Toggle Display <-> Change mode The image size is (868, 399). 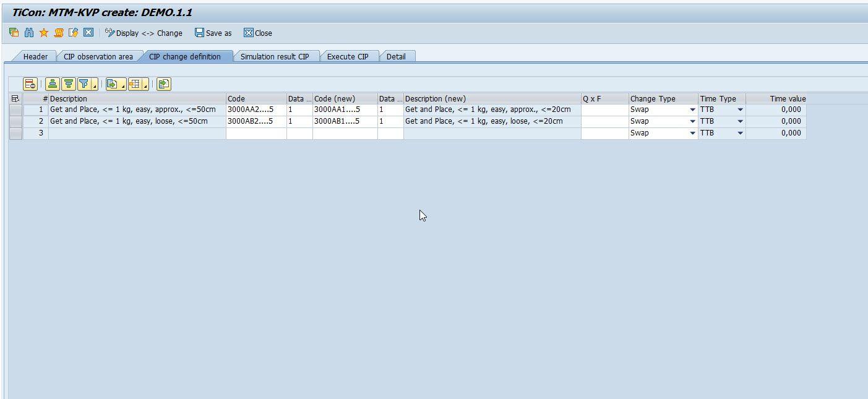(x=144, y=33)
